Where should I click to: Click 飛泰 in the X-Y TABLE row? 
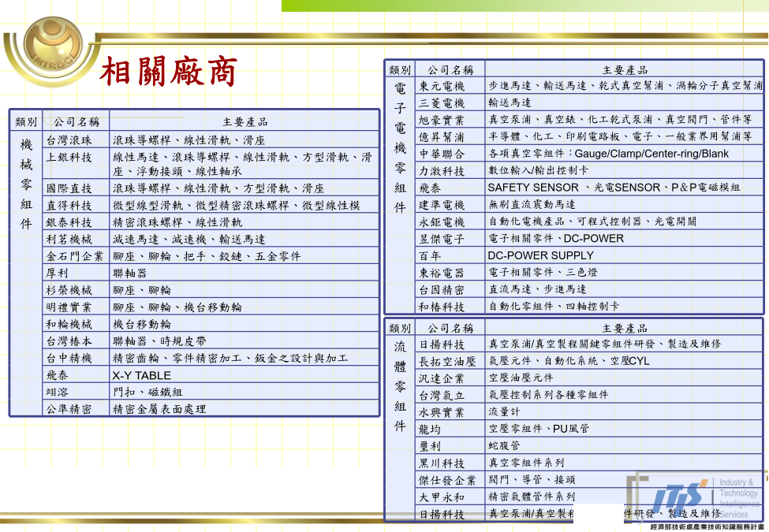[x=57, y=375]
